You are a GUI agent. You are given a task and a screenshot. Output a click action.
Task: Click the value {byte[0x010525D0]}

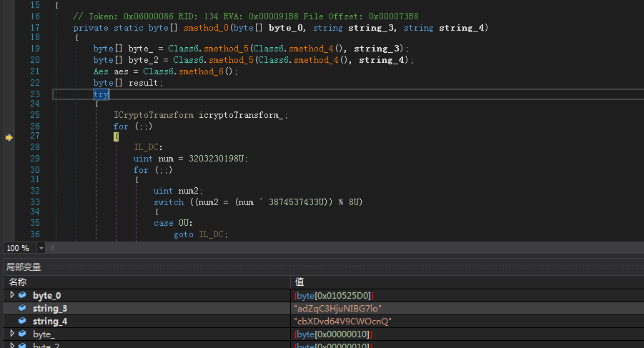(334, 295)
